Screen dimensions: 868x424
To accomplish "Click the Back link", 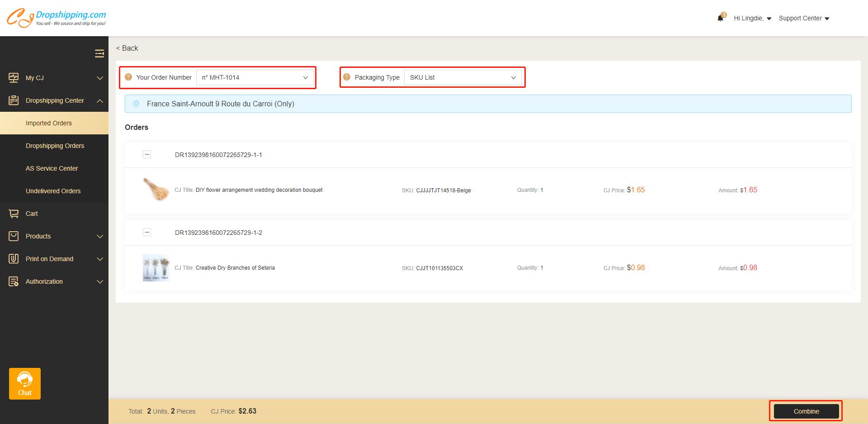I will coord(127,48).
